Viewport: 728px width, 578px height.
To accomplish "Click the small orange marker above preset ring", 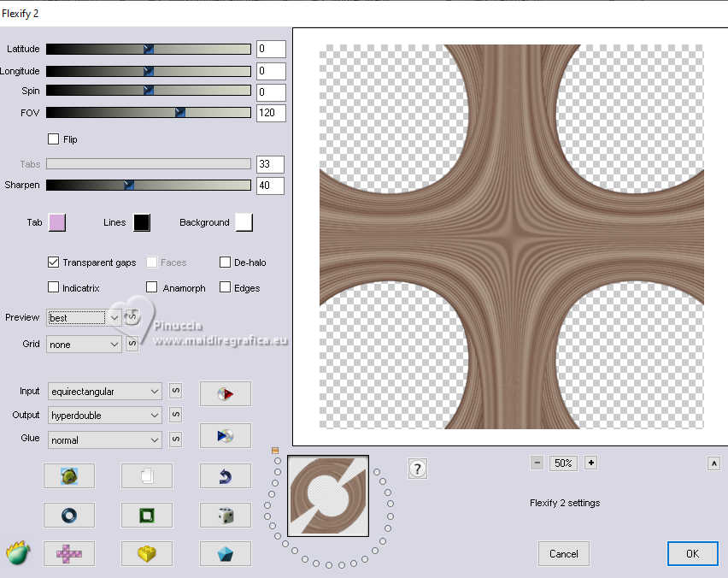I will (x=275, y=451).
